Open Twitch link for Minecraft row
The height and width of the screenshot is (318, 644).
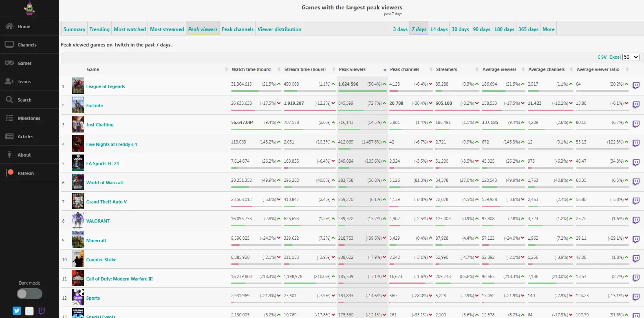click(x=636, y=239)
